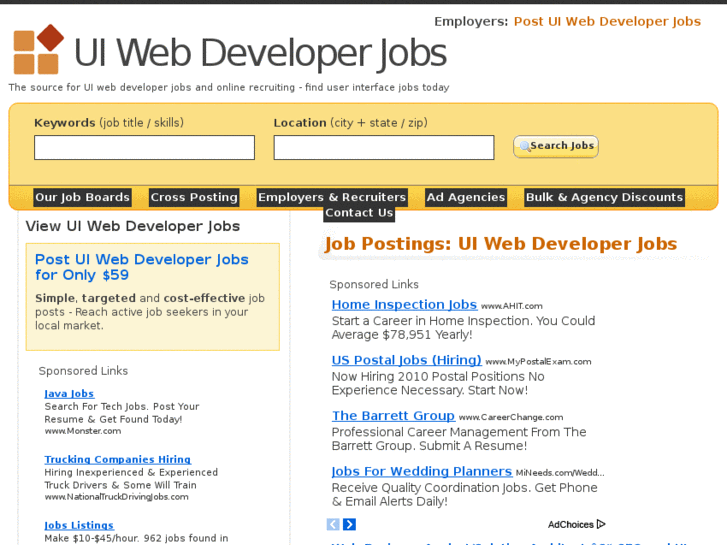Click the top Post UI Web Developer Jobs link
The width and height of the screenshot is (727, 545).
point(607,21)
